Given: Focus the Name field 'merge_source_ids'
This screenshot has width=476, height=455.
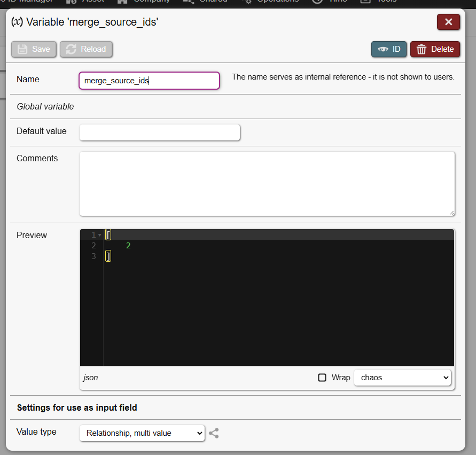Looking at the screenshot, I should point(149,81).
